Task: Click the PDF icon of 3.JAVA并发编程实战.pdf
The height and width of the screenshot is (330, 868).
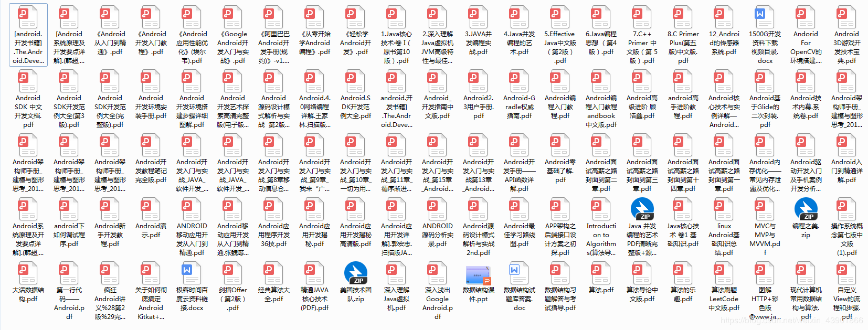Action: click(479, 17)
